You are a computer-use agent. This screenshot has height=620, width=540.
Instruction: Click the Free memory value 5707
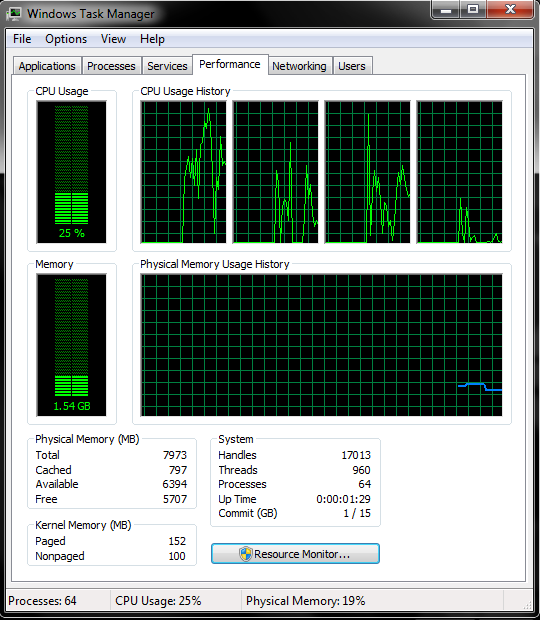pyautogui.click(x=175, y=499)
